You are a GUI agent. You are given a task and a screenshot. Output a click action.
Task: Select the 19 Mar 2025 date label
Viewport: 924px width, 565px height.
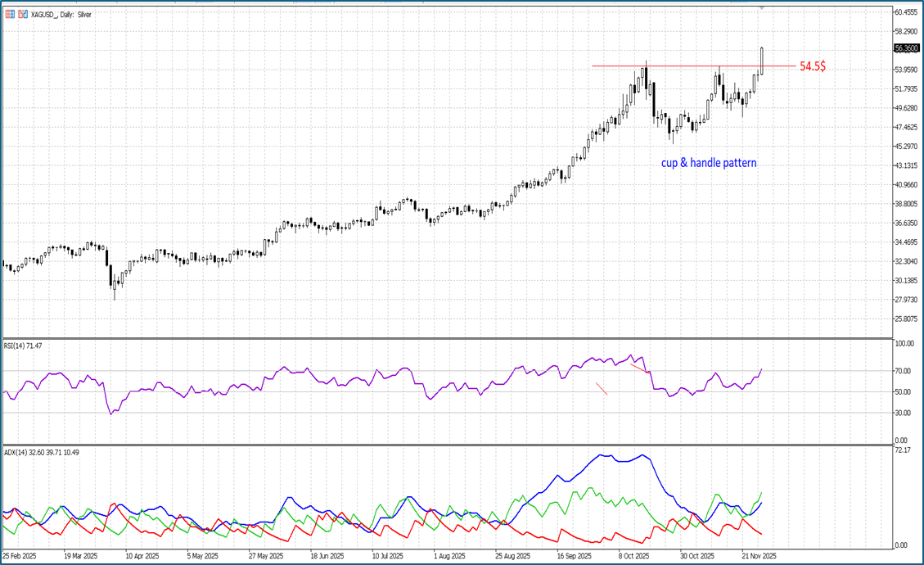(x=81, y=555)
